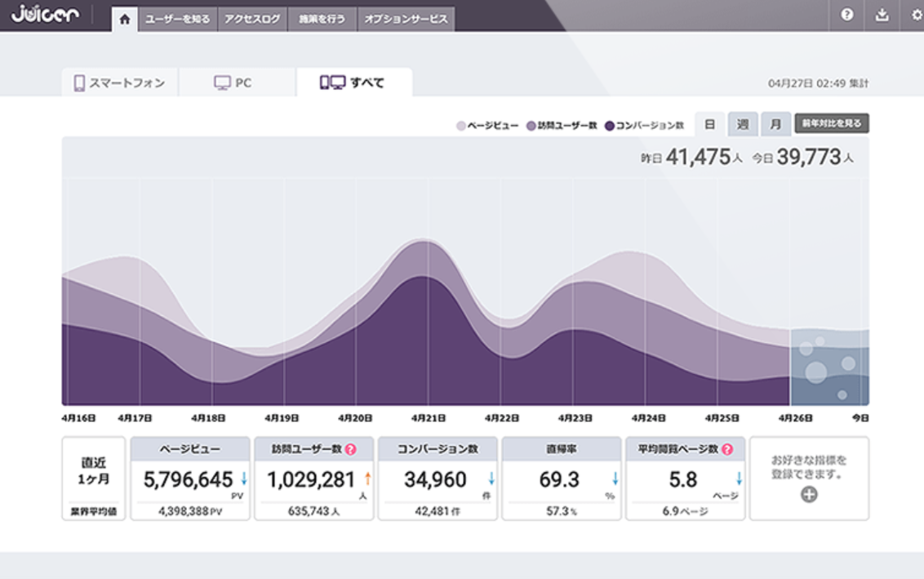Toggle 訪問ユーザー数 series in chart legend
This screenshot has width=924, height=579.
click(x=562, y=126)
